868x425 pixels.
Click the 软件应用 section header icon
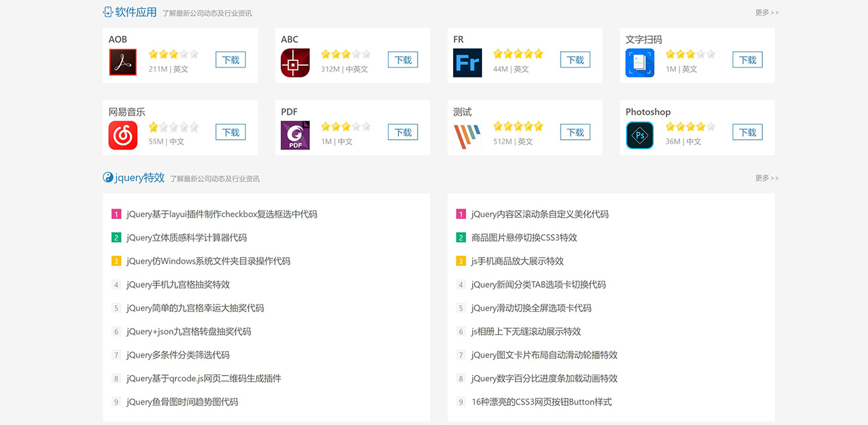(x=108, y=12)
